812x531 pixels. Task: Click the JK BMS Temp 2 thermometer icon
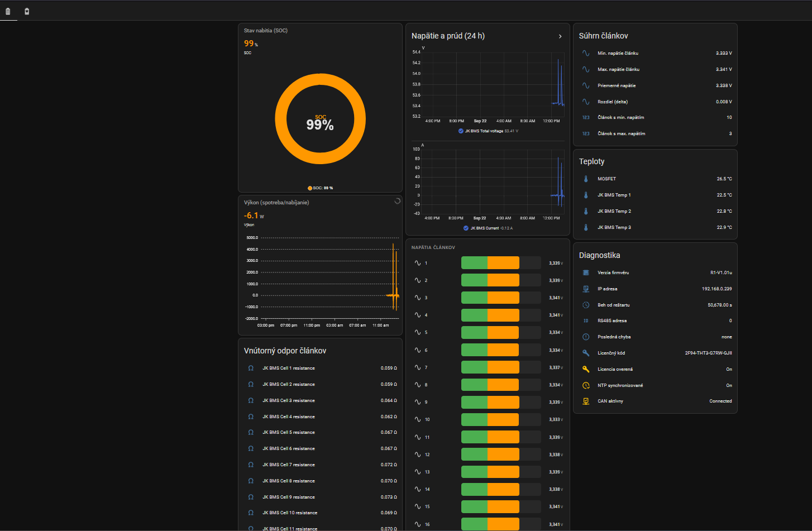(x=586, y=211)
